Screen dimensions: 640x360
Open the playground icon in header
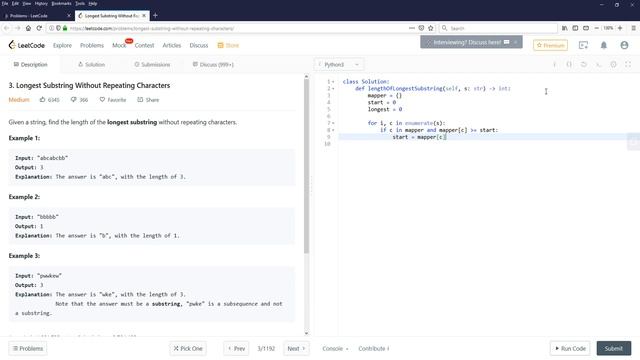583,45
